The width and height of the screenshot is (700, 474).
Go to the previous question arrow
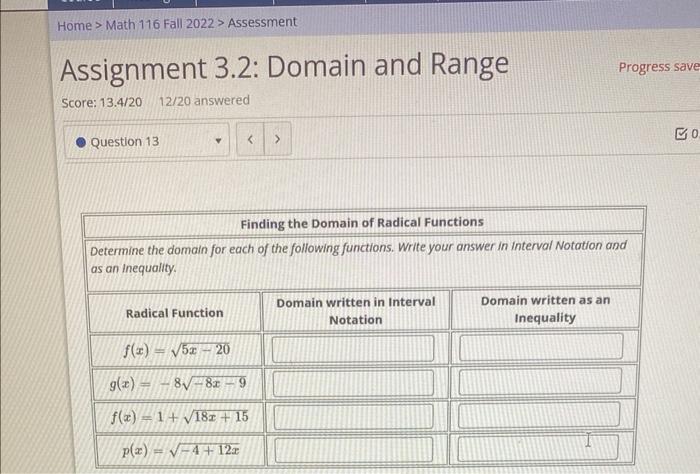250,140
